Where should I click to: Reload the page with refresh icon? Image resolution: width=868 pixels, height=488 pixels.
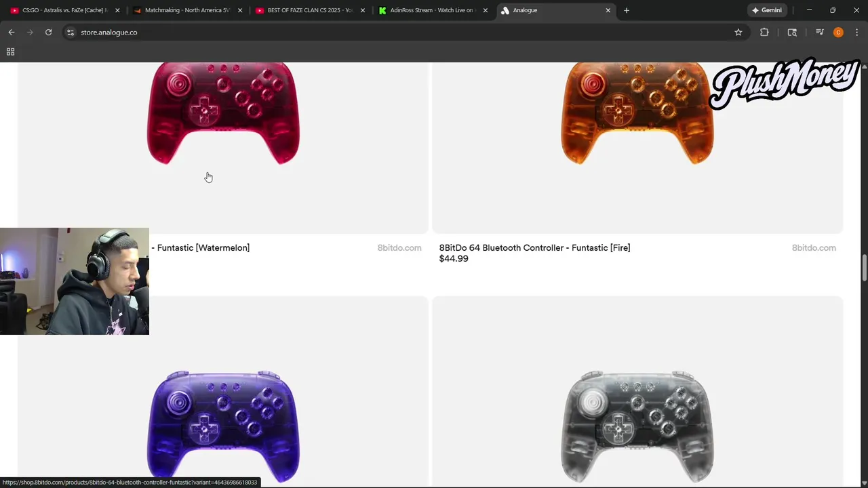48,32
